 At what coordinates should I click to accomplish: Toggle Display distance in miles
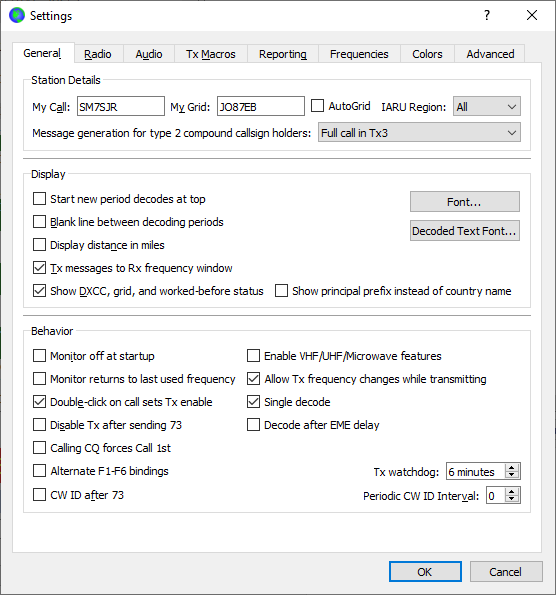tap(39, 245)
